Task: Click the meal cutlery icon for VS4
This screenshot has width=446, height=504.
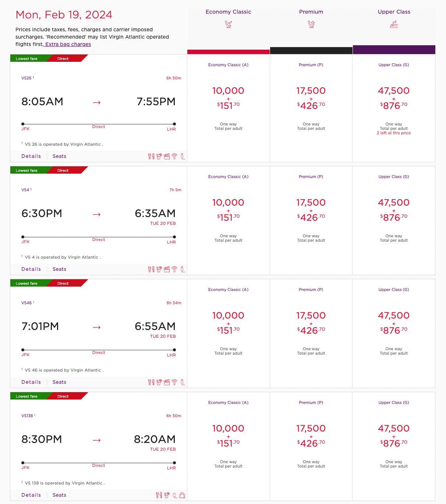Action: (x=151, y=269)
